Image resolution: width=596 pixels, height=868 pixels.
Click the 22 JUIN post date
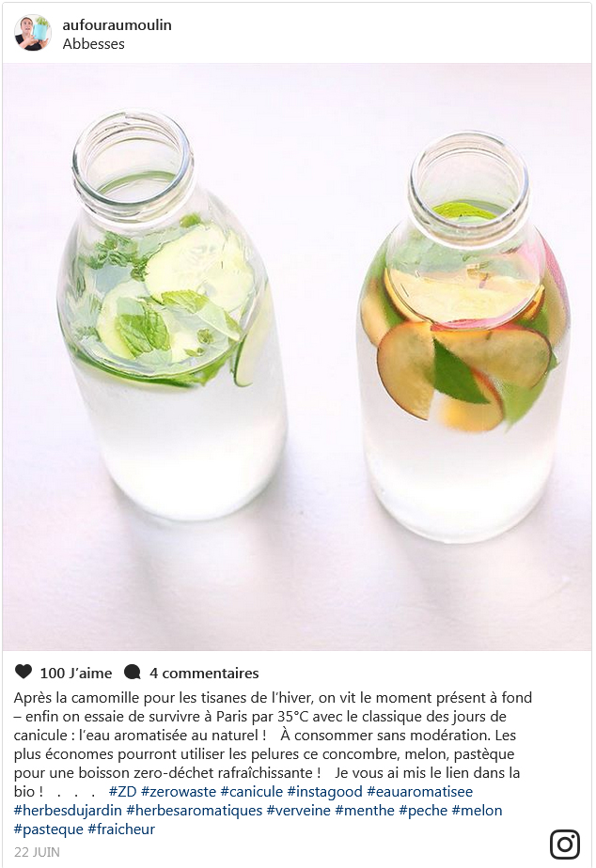(x=37, y=852)
